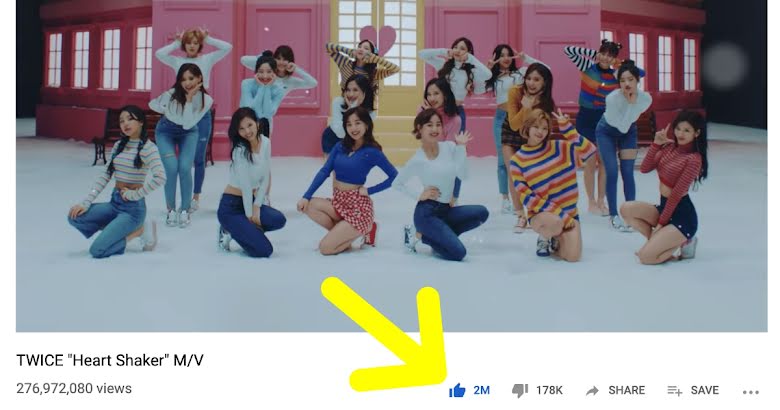This screenshot has width=780, height=410.
Task: Click the save-to-playlist icon
Action: [675, 391]
